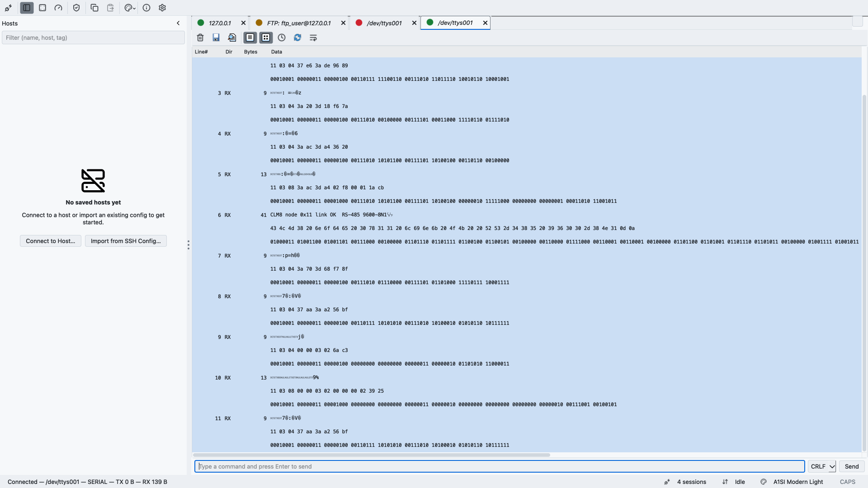Toggle timestamps clock icon

click(x=282, y=38)
